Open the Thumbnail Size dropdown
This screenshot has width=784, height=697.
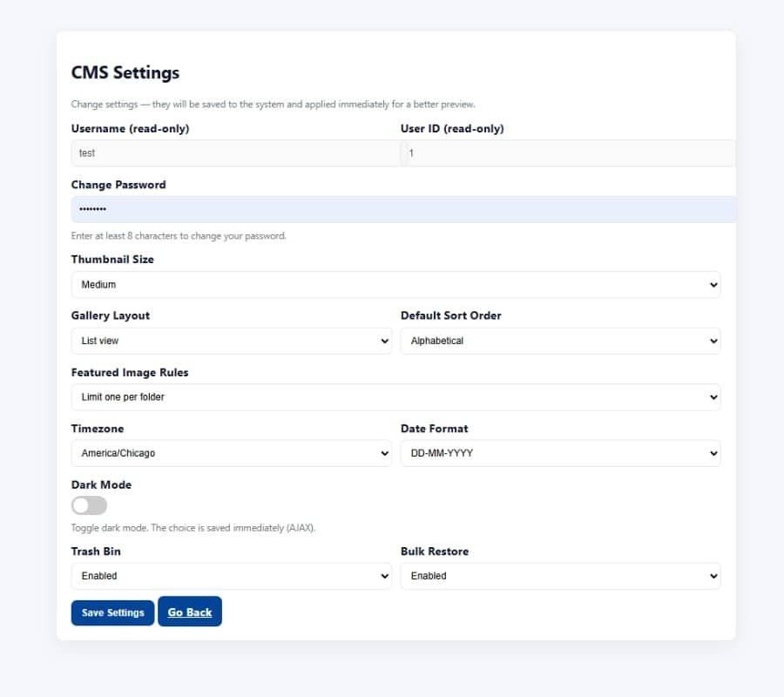point(395,285)
